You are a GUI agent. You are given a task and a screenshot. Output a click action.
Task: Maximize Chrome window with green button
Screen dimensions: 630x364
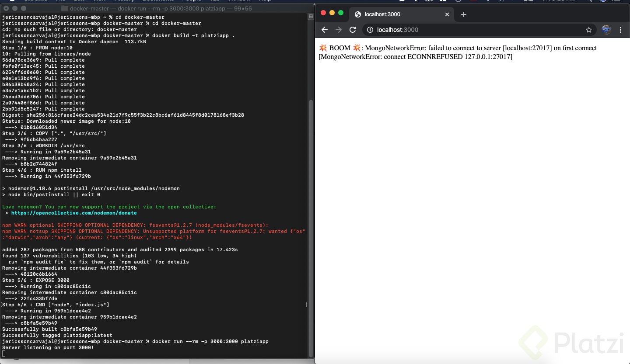click(x=341, y=13)
